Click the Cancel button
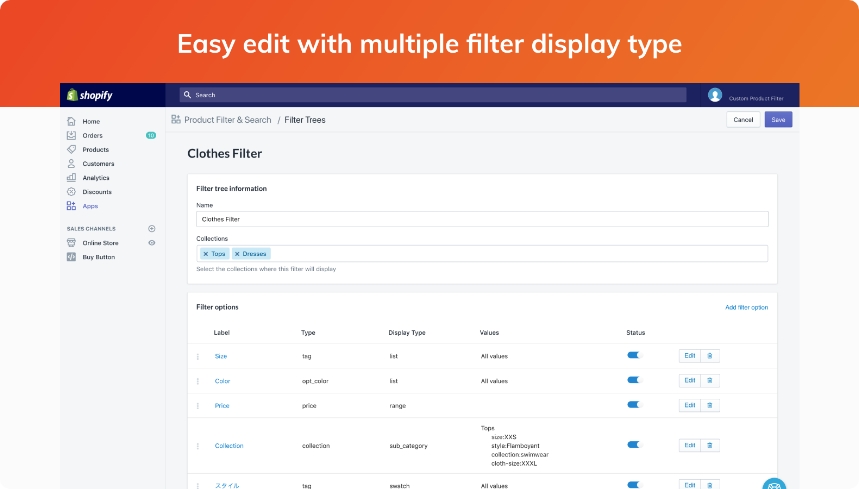Viewport: 859px width, 489px height. pyautogui.click(x=743, y=119)
